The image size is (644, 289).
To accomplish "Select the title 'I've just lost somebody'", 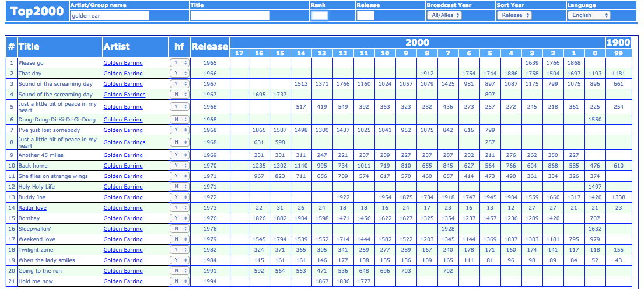I will 49,130.
